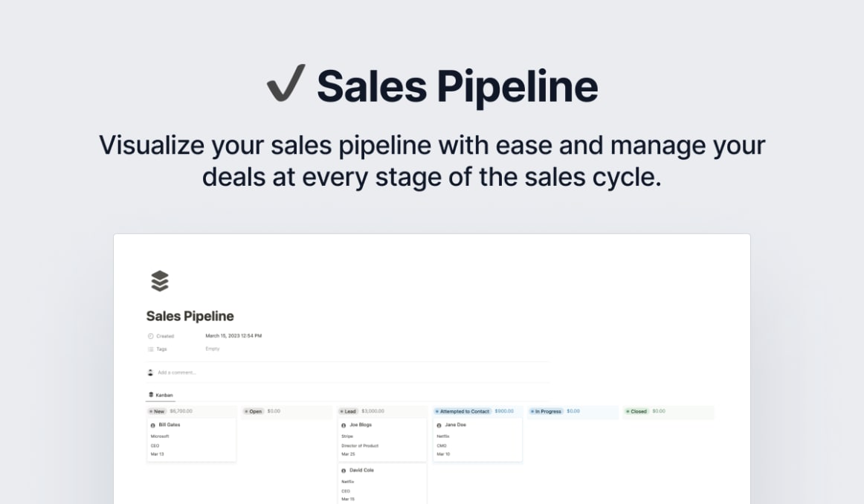864x504 pixels.
Task: Click the person icon beside David Cole
Action: (344, 471)
